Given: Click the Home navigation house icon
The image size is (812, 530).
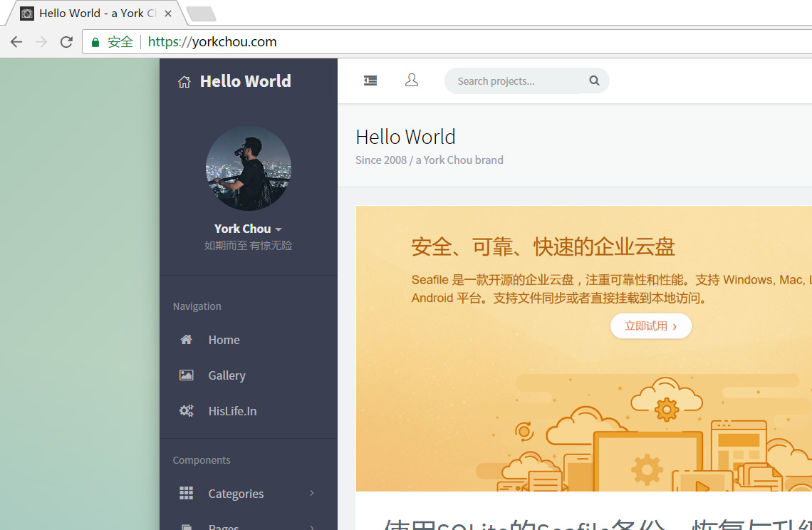Looking at the screenshot, I should coord(187,340).
